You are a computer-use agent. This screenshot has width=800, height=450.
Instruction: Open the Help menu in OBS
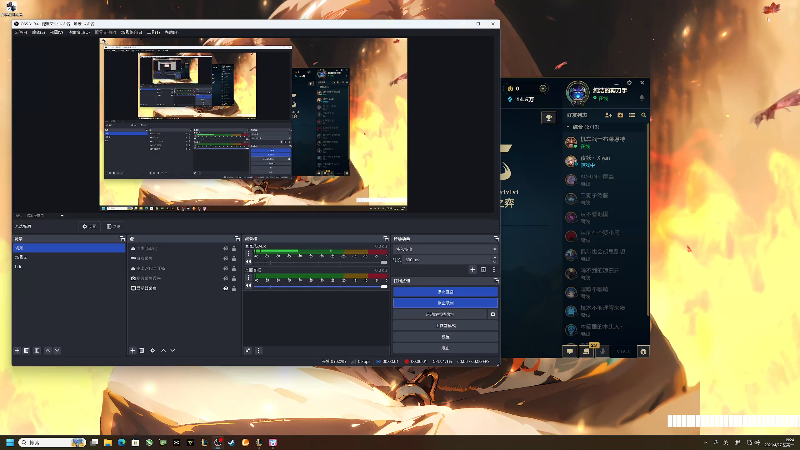(x=171, y=32)
